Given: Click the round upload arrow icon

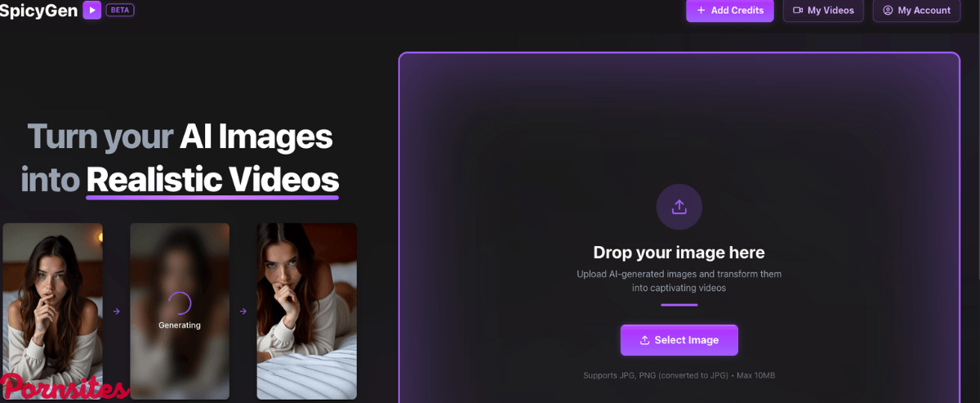Looking at the screenshot, I should click(x=679, y=206).
